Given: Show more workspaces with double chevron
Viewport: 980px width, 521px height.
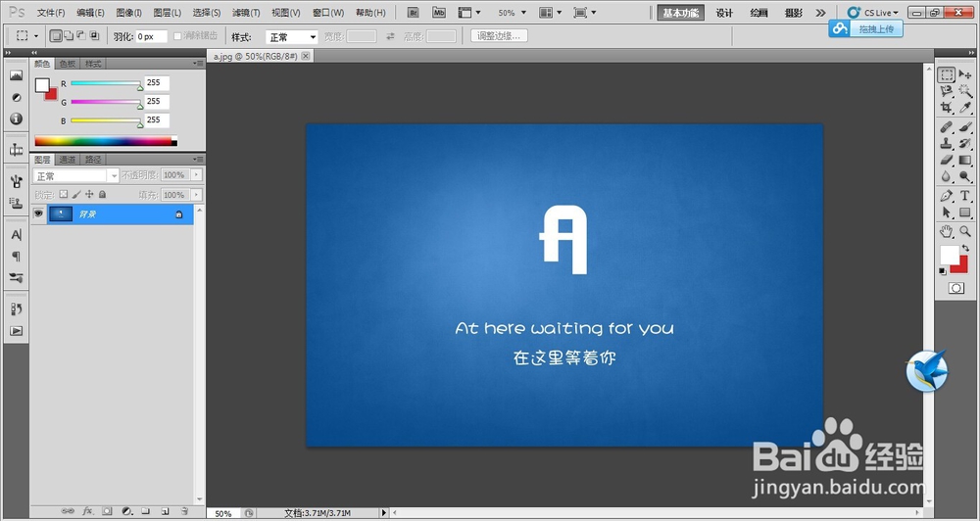Looking at the screenshot, I should [x=820, y=13].
